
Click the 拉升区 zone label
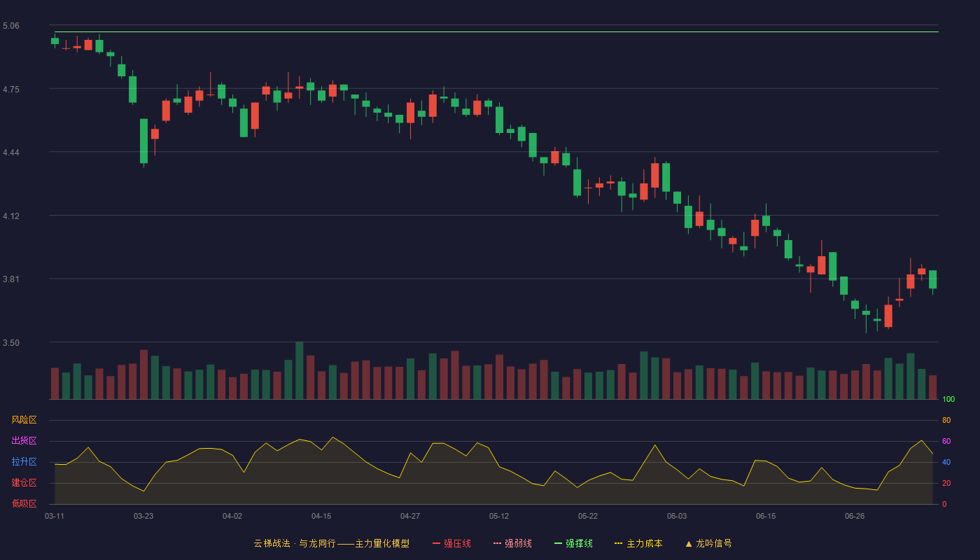[x=24, y=462]
